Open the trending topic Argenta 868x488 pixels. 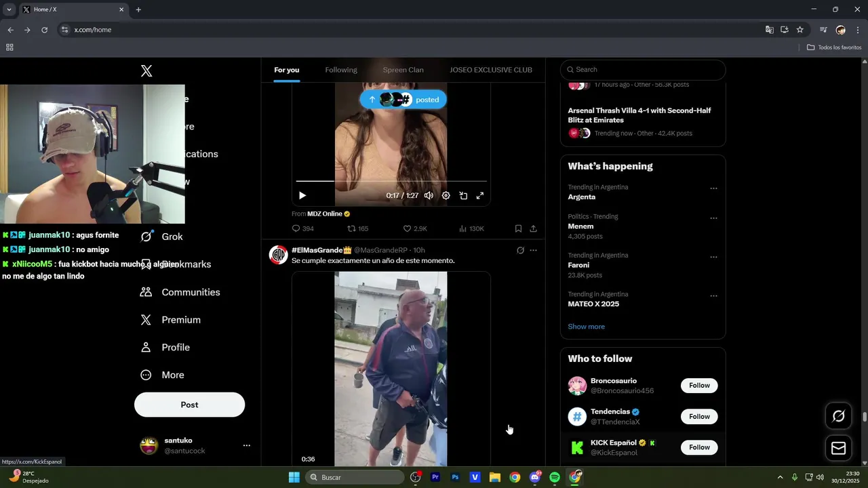click(x=582, y=197)
